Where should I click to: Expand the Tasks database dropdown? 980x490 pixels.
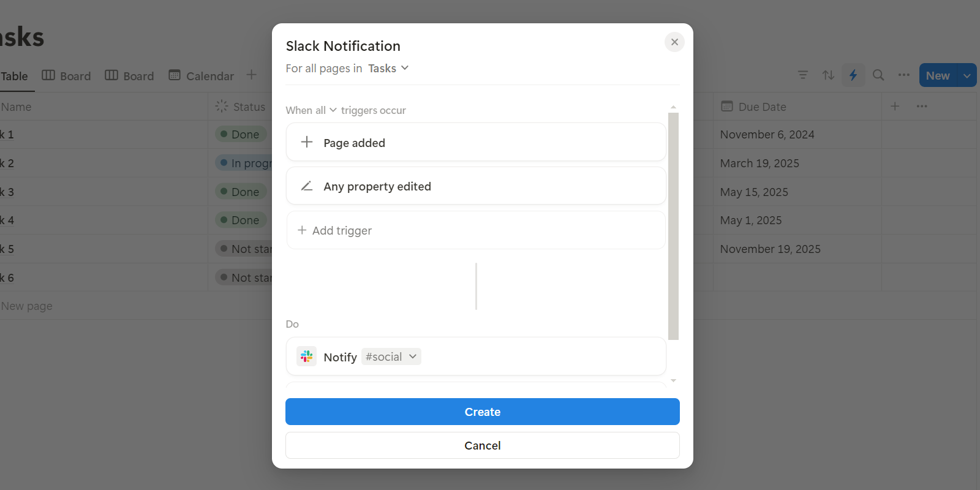(x=388, y=69)
